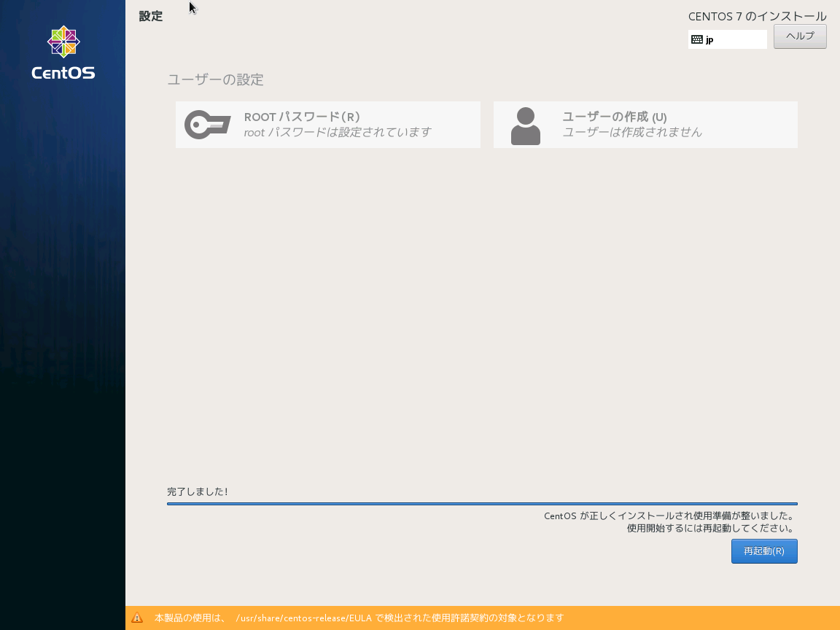Click message CentOS が正しくインストールされ使用準備が整いました。

tap(669, 516)
